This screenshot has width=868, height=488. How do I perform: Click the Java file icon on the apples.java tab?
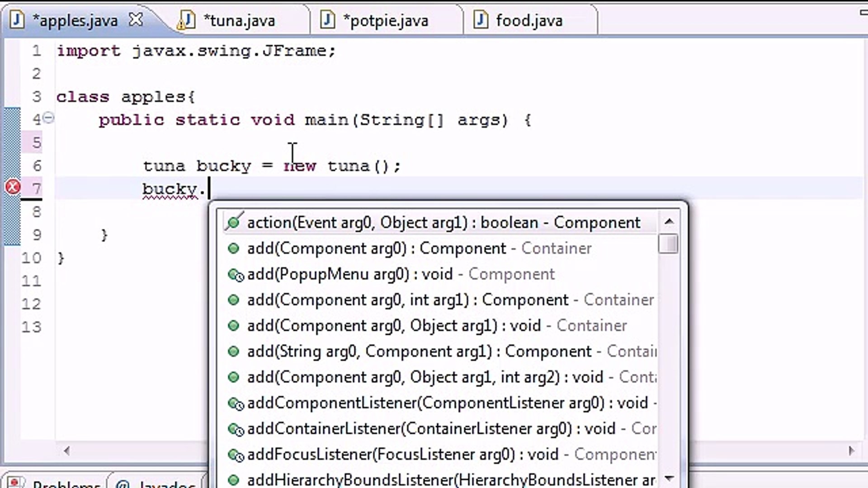(16, 20)
